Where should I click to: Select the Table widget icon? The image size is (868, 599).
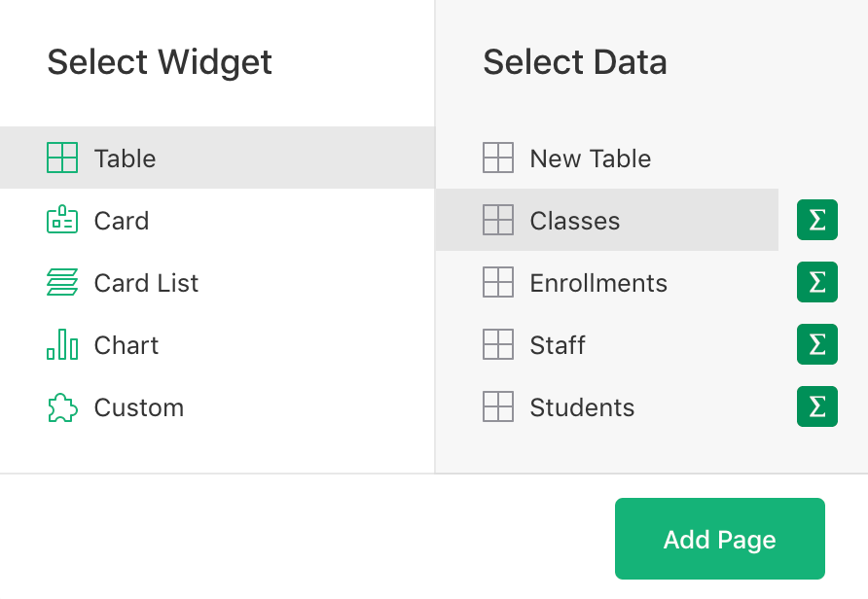pos(60,159)
